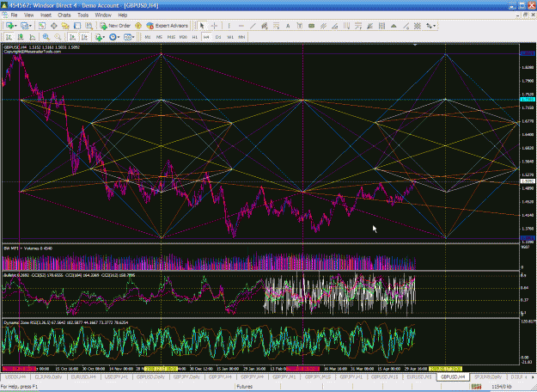537x392 pixels.
Task: Switch to the GBPUSD,Daily chart tab
Action: tap(150, 377)
